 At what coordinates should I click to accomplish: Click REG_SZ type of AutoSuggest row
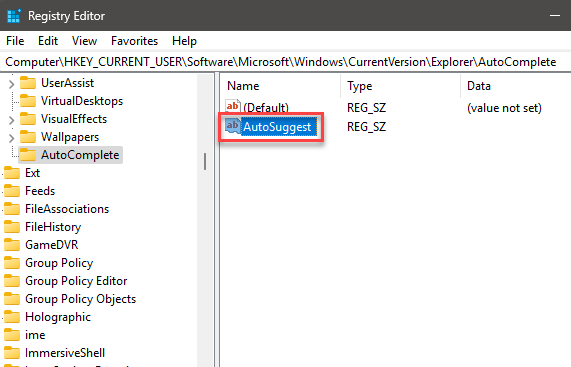point(366,127)
